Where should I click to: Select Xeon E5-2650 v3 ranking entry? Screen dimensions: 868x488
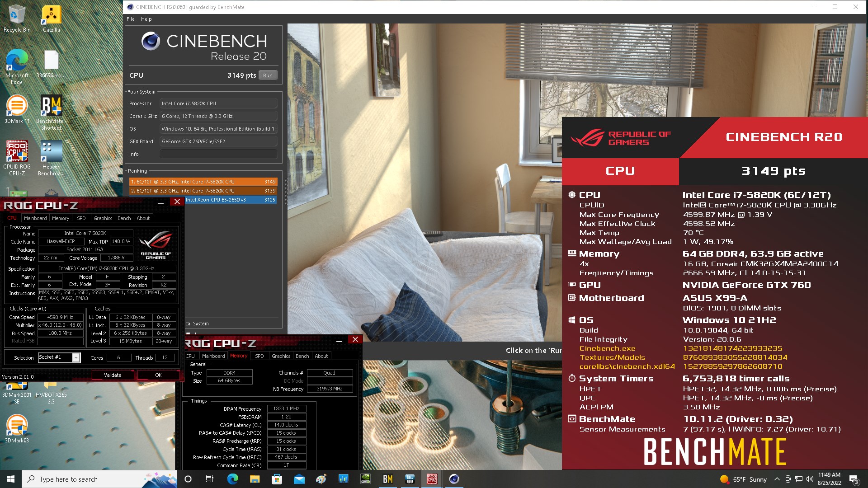(x=230, y=200)
